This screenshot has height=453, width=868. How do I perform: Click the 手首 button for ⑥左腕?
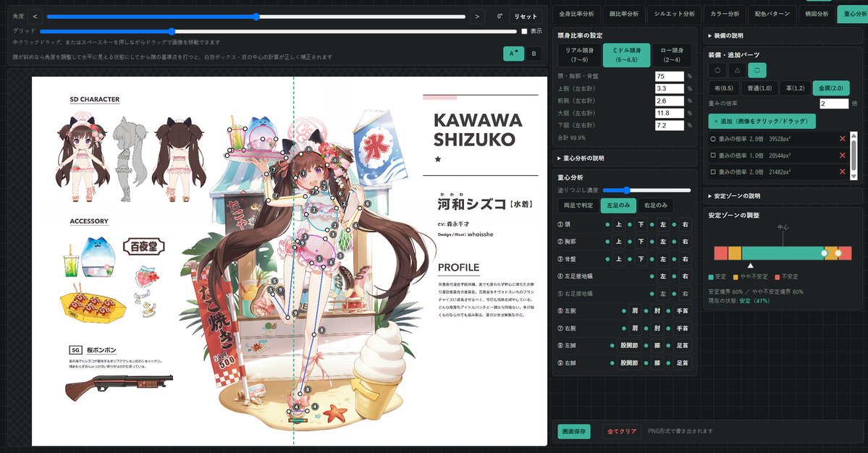[x=683, y=311]
